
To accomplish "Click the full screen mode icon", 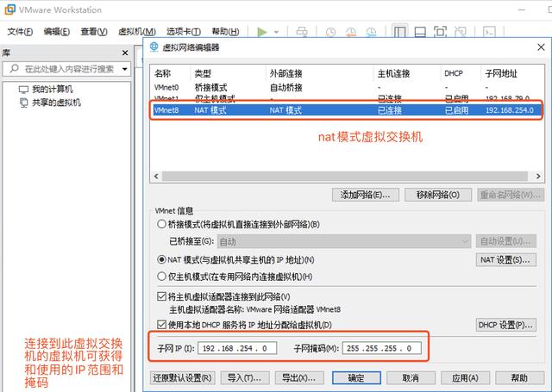I will click(440, 32).
